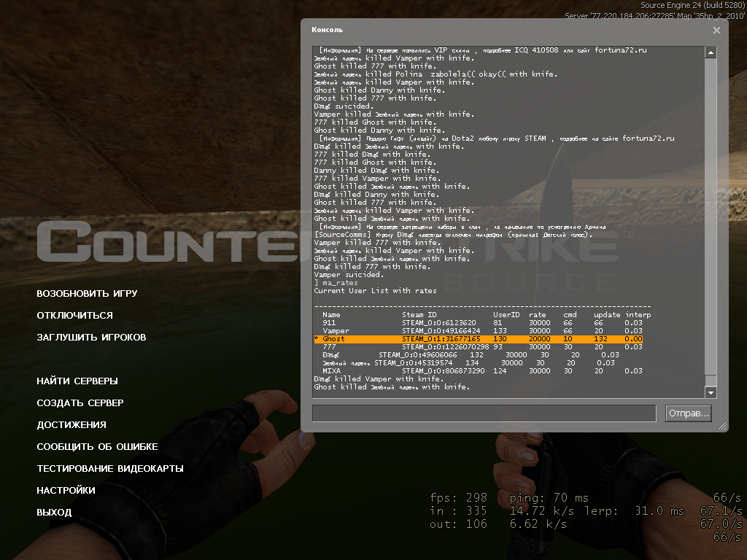Open НАСТРОЙКИ settings menu
747x560 pixels.
66,491
